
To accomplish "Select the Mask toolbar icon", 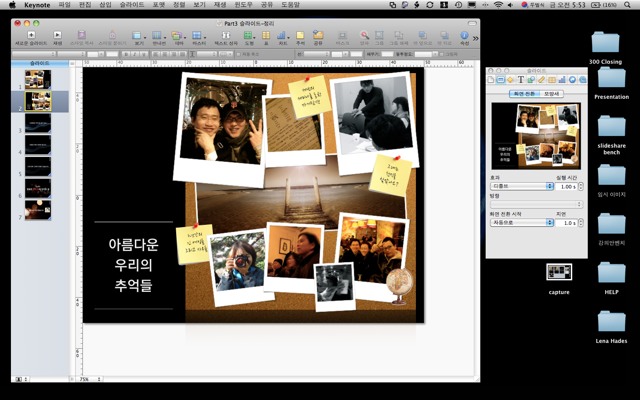I will coord(342,36).
